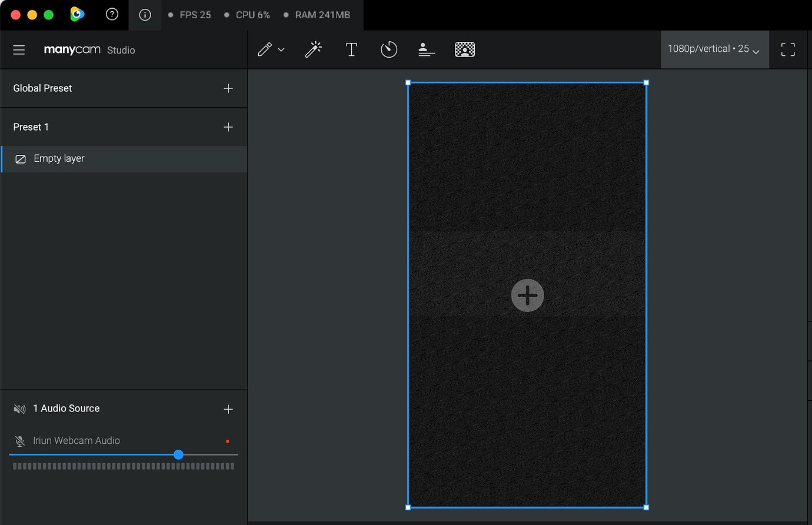
Task: Select the Text tool
Action: pyautogui.click(x=351, y=49)
